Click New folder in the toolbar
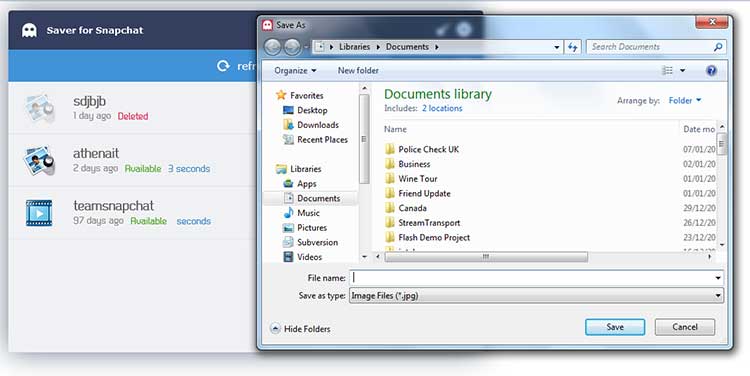 [x=358, y=70]
